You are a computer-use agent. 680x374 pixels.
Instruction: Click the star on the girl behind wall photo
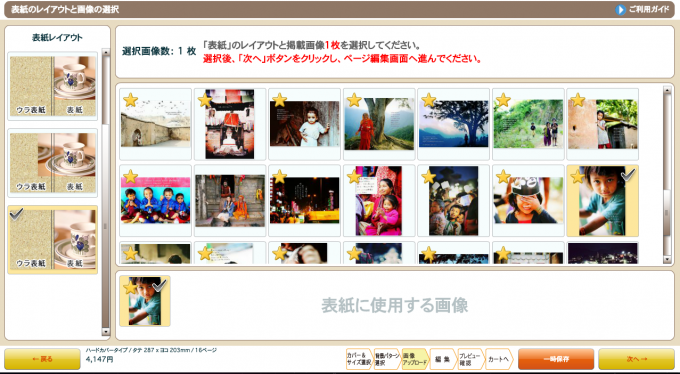[578, 100]
